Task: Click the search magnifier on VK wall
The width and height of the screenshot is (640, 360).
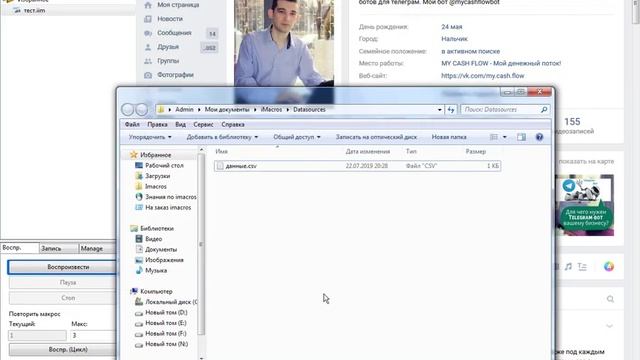Action: [610, 299]
